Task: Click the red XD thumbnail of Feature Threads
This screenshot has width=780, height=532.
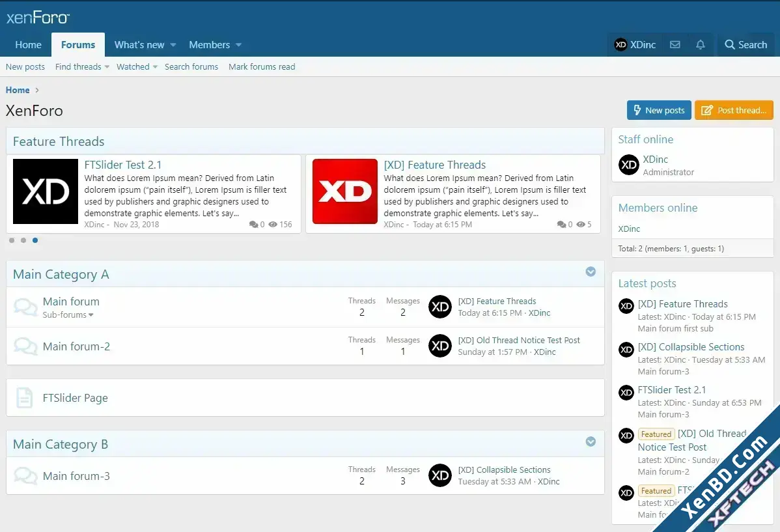Action: coord(344,191)
